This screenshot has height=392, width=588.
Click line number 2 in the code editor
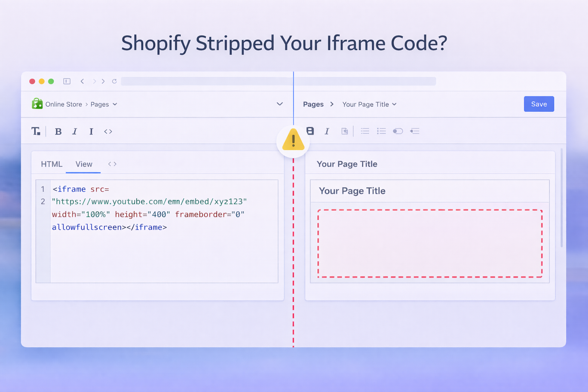click(42, 201)
